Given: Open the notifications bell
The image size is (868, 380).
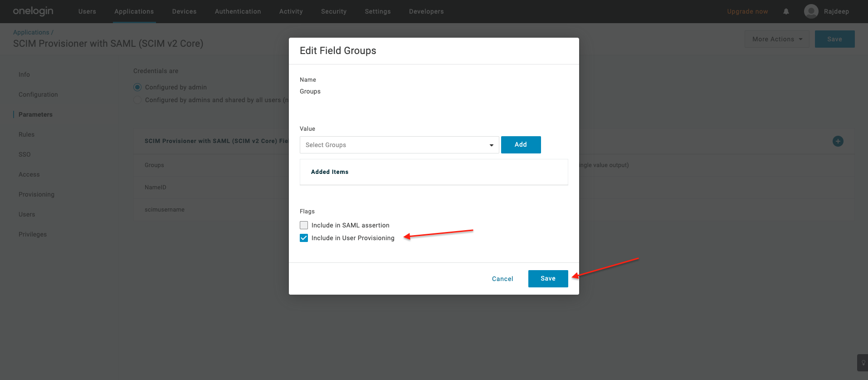Looking at the screenshot, I should pyautogui.click(x=786, y=12).
